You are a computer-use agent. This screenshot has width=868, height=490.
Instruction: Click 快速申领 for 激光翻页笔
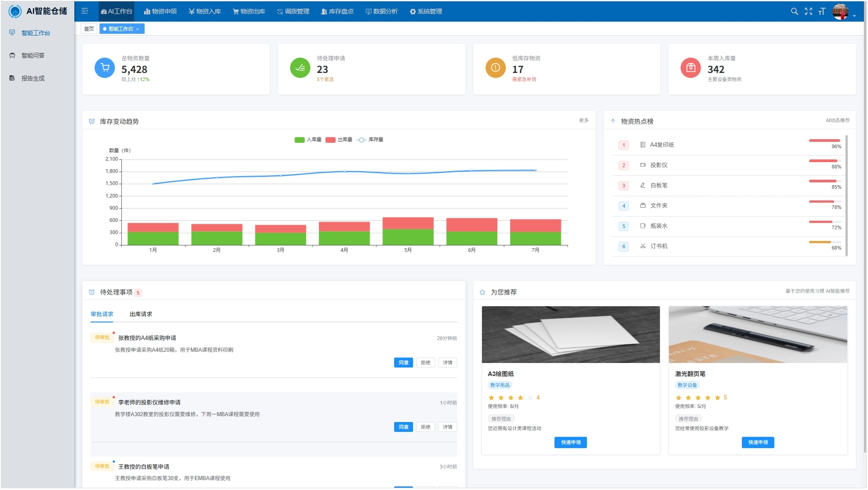point(758,443)
